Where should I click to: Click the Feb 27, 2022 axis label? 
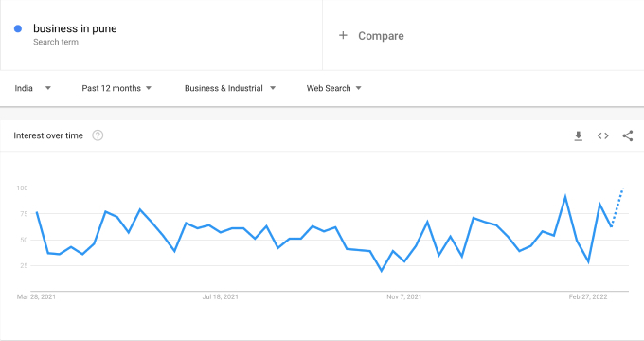click(588, 296)
